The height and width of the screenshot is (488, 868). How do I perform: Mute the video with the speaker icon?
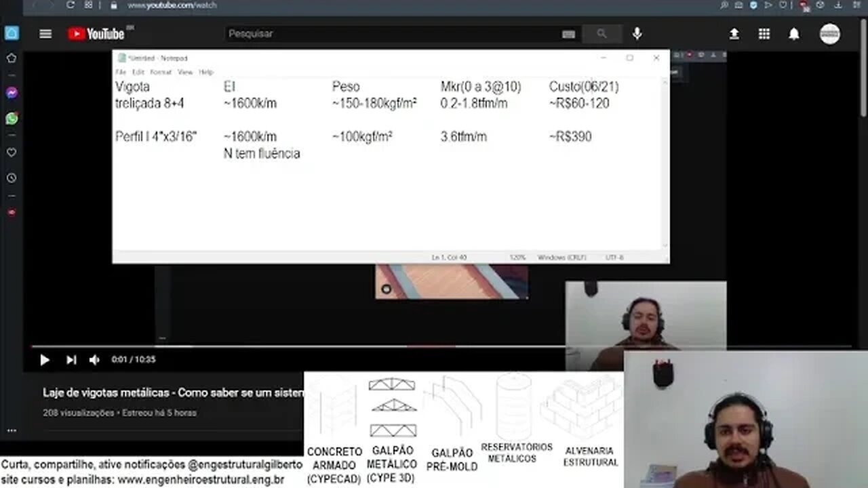click(95, 360)
